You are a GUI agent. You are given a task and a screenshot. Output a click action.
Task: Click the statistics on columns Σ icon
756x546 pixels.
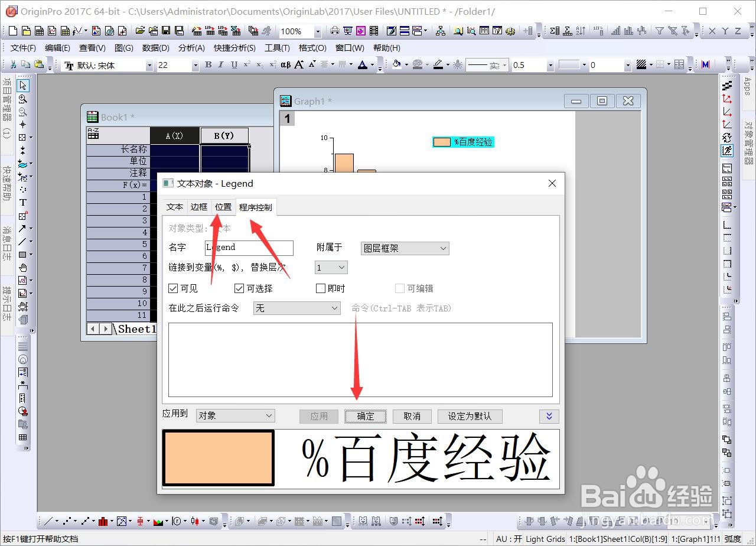click(x=554, y=31)
